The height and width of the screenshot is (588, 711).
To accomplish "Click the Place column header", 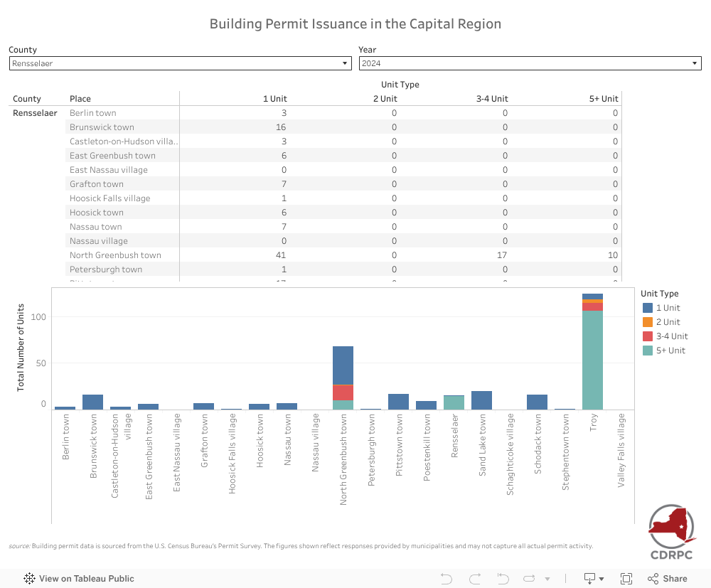I will [80, 99].
